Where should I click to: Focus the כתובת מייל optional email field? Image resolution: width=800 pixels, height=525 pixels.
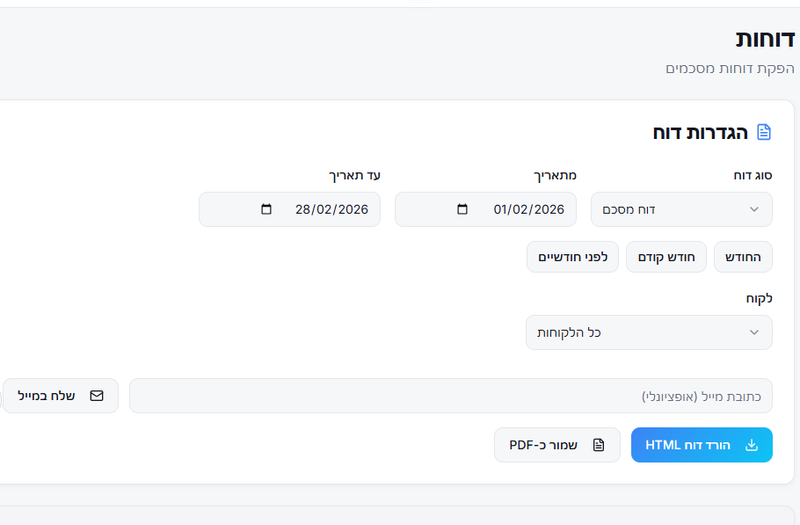(x=450, y=396)
